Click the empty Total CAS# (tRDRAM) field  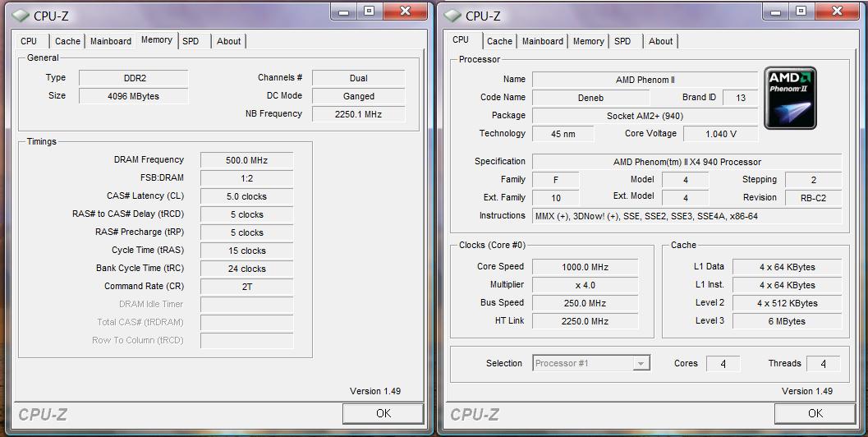[247, 323]
